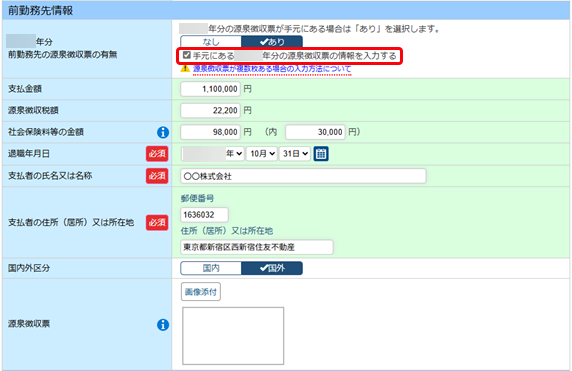This screenshot has width=572, height=371.
Task: Show info icon for 源泉徴収票
Action: (163, 324)
